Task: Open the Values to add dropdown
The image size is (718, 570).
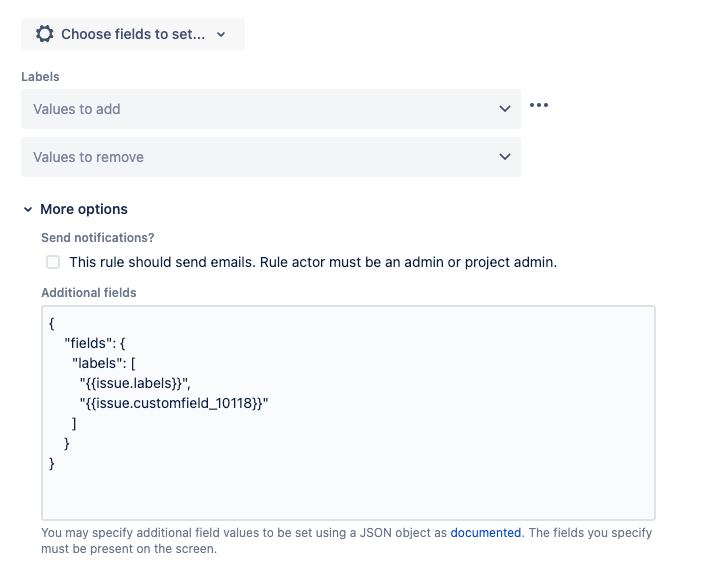Action: click(271, 109)
